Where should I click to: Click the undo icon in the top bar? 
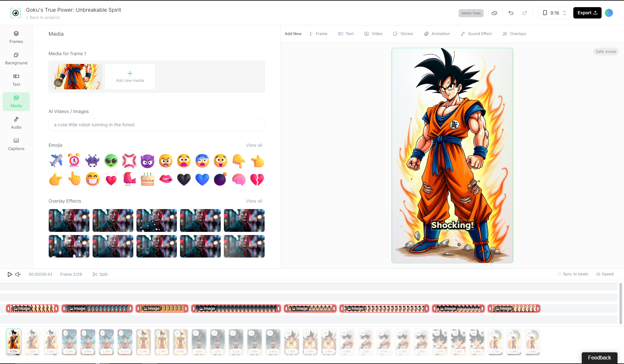(x=511, y=13)
